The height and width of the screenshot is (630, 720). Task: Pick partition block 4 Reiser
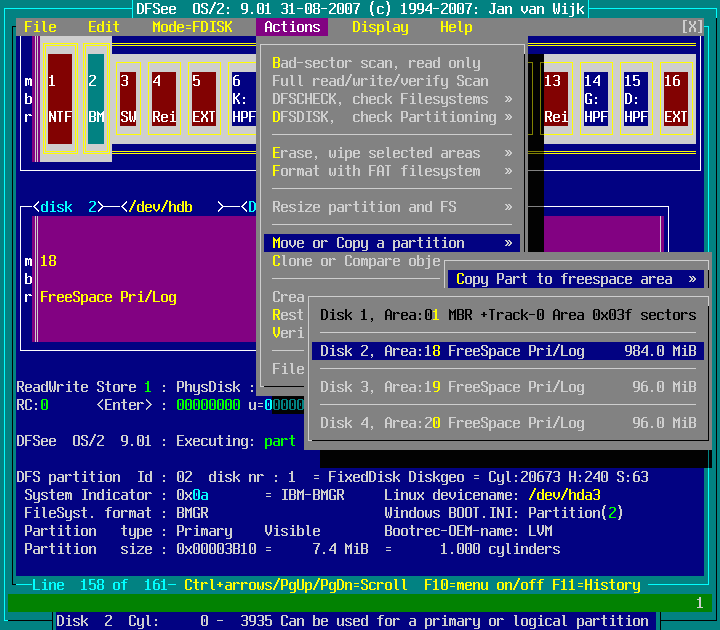[x=164, y=98]
